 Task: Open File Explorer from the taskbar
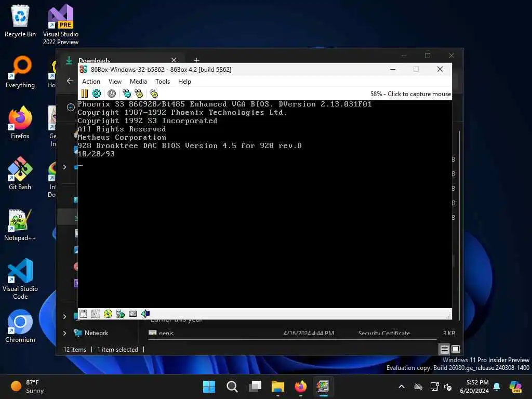[x=278, y=387]
